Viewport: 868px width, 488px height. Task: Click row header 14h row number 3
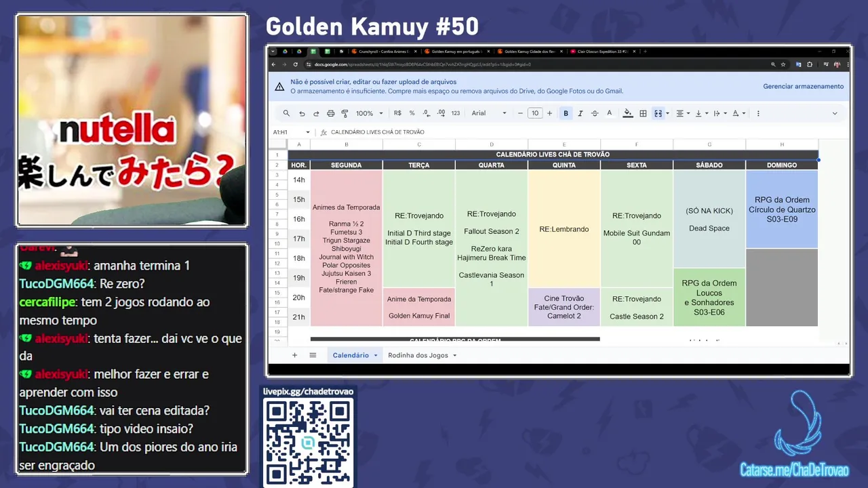click(x=277, y=175)
